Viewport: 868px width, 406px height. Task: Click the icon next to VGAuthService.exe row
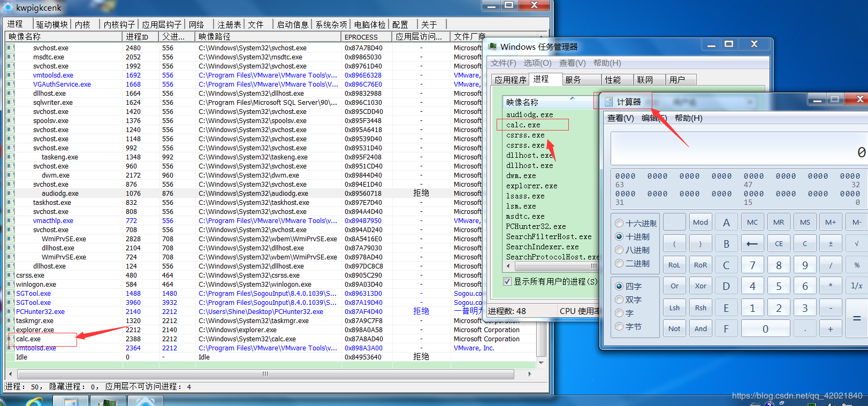10,85
